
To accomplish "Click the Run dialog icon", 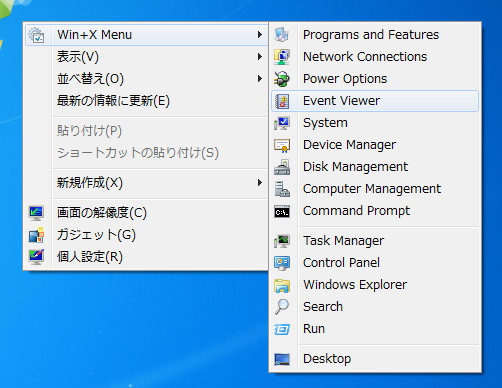I will point(282,329).
